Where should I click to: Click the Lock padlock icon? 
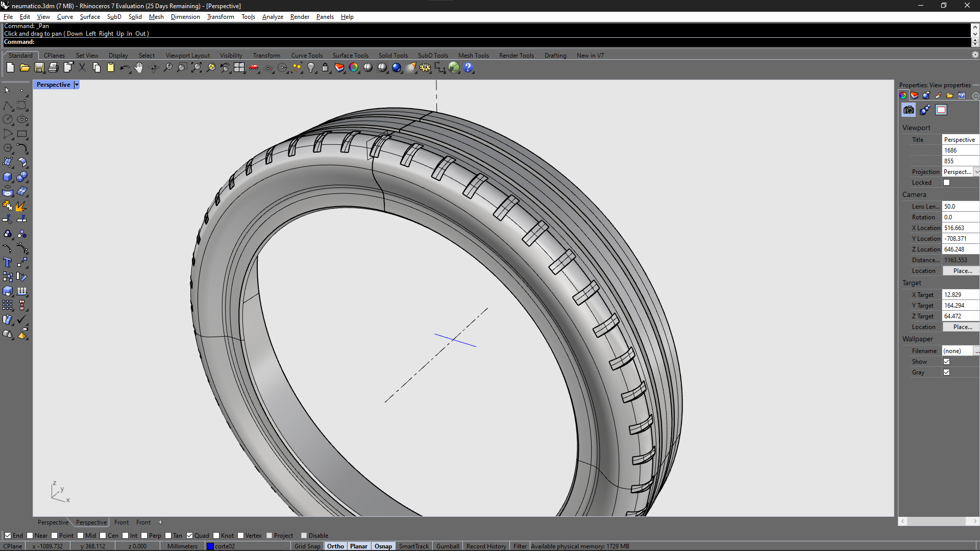[325, 67]
